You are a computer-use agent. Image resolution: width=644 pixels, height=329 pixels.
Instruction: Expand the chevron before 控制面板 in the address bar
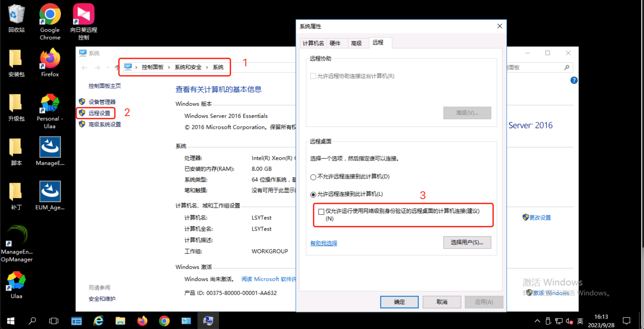coord(136,67)
